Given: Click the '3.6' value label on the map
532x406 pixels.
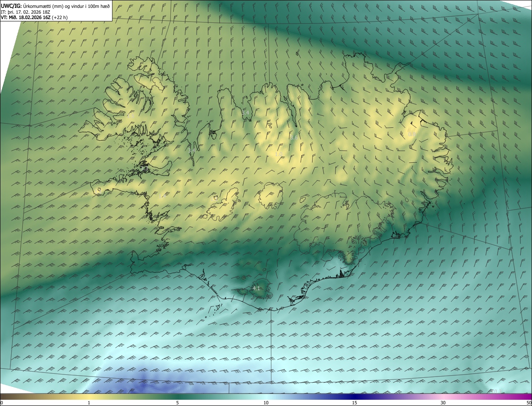Looking at the screenshot, I should [293, 137].
